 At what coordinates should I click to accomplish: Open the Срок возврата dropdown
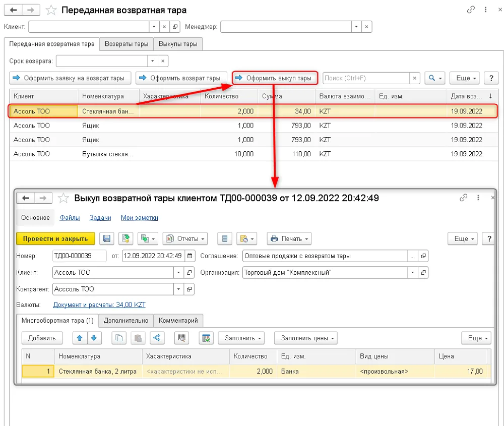click(x=153, y=61)
